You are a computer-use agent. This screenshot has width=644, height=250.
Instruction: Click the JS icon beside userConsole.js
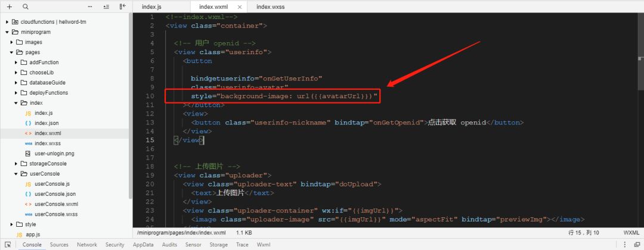28,184
